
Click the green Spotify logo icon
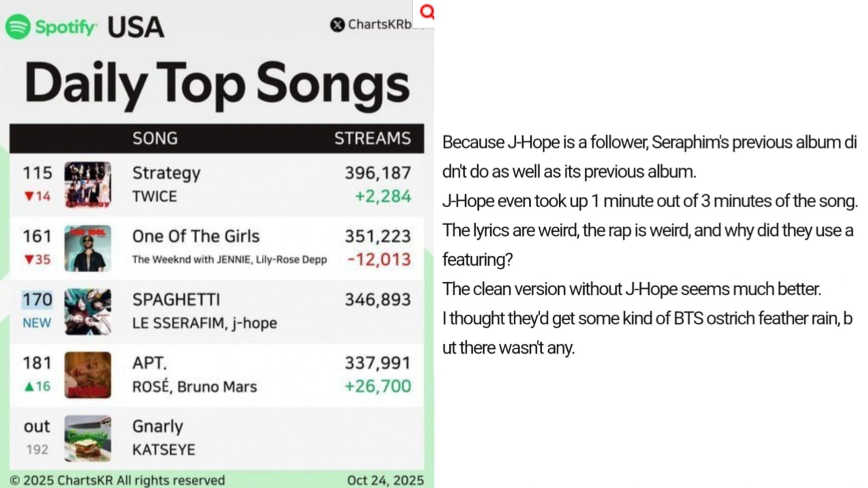click(x=18, y=27)
